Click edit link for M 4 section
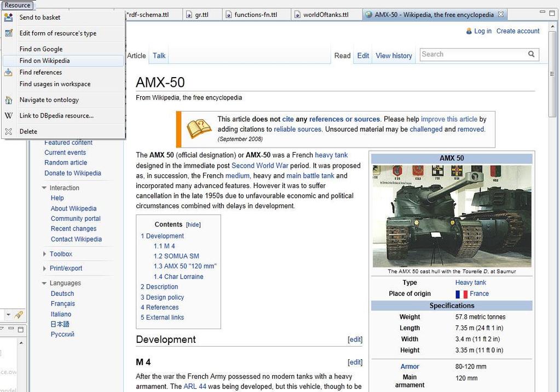The width and height of the screenshot is (560, 392). (355, 362)
